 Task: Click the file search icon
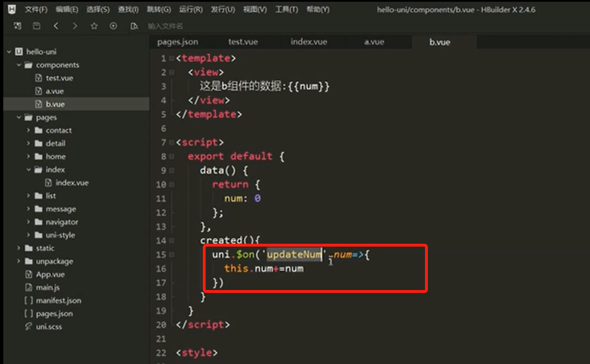click(134, 26)
